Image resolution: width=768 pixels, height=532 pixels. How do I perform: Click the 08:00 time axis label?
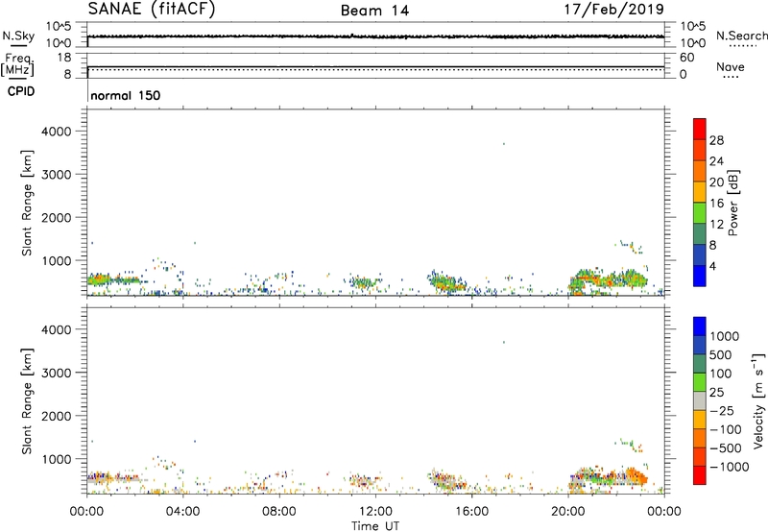pos(279,512)
